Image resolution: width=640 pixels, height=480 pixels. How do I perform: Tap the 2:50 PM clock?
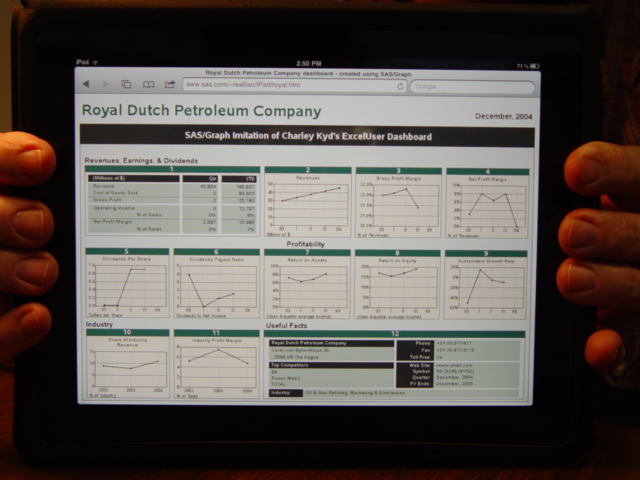tap(309, 64)
